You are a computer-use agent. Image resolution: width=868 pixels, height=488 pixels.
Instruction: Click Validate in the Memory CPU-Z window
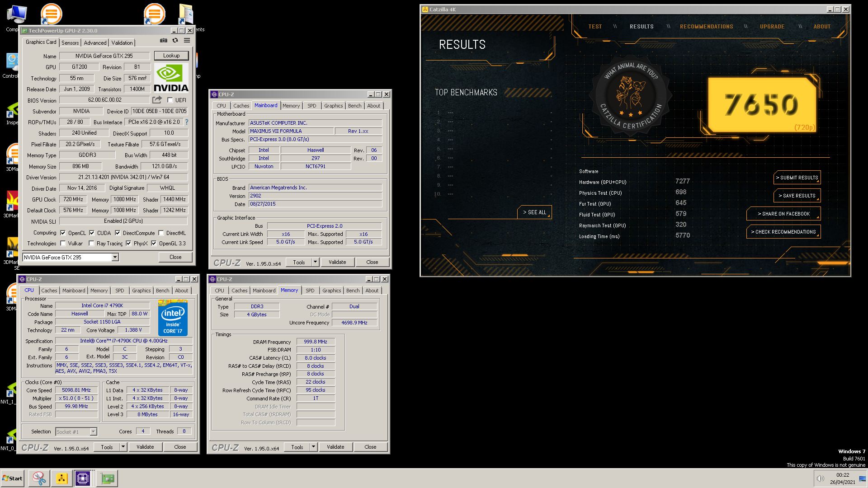(x=335, y=447)
